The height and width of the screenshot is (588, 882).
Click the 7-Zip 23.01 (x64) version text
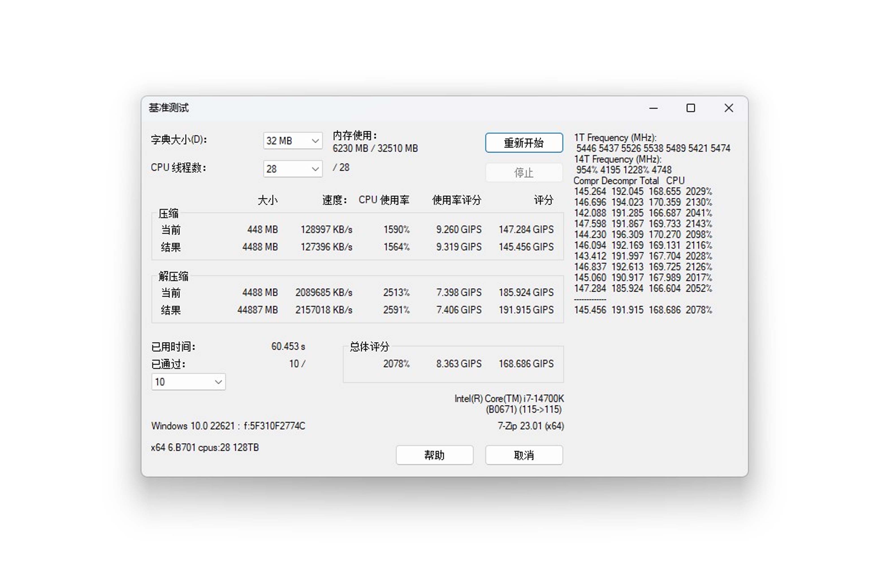[531, 426]
